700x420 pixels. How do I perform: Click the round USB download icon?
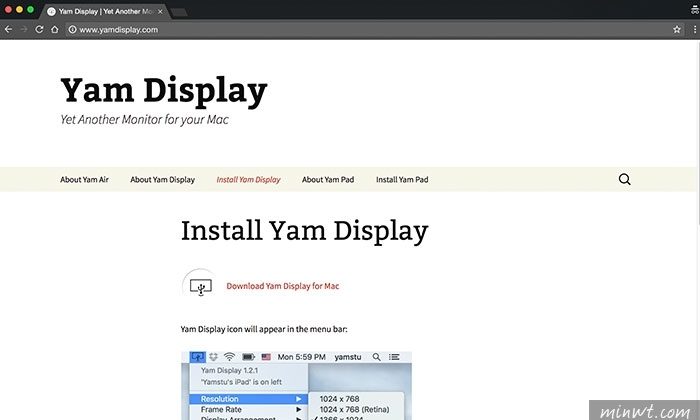pyautogui.click(x=200, y=286)
